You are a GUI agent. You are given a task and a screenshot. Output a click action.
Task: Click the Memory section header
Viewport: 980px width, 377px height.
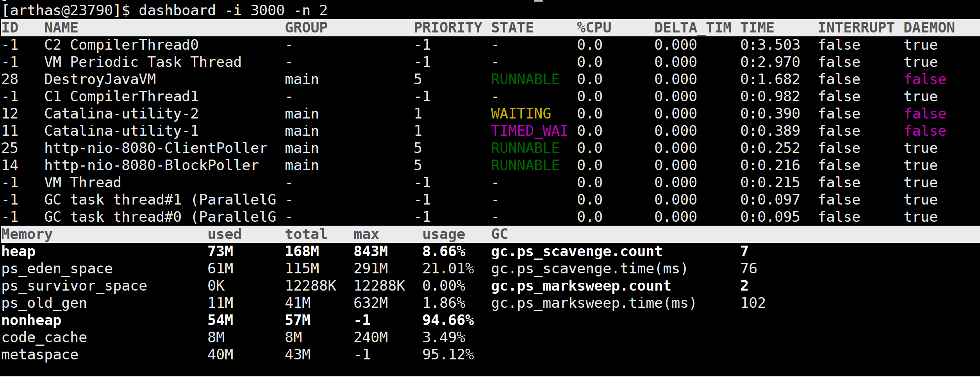click(x=27, y=234)
